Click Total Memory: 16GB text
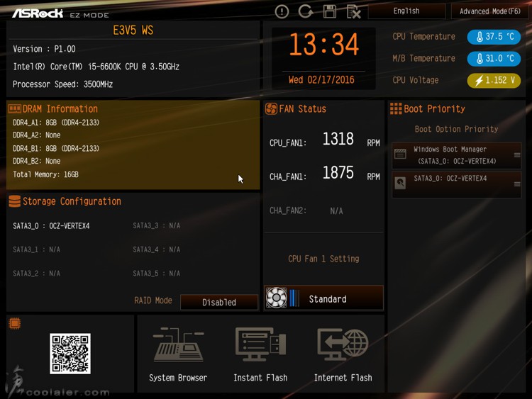The width and height of the screenshot is (532, 399). pos(45,174)
